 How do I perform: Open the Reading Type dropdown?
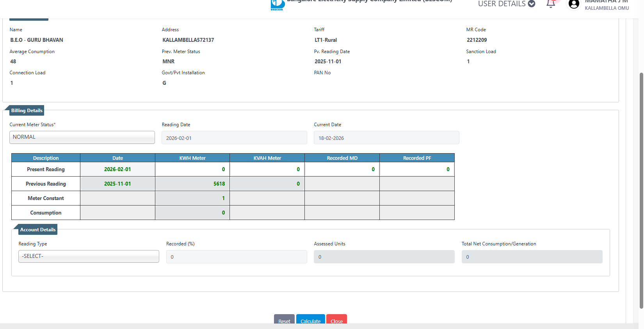tap(89, 256)
